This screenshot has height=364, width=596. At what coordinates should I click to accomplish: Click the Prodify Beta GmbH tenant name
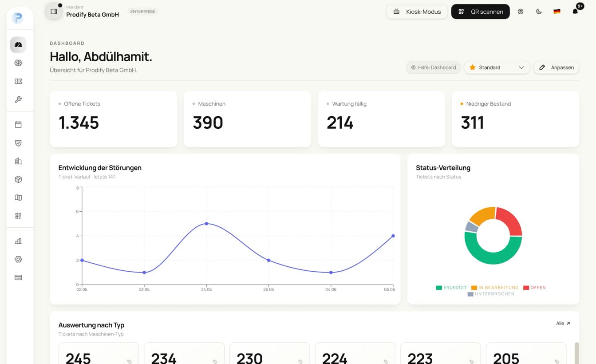click(93, 15)
